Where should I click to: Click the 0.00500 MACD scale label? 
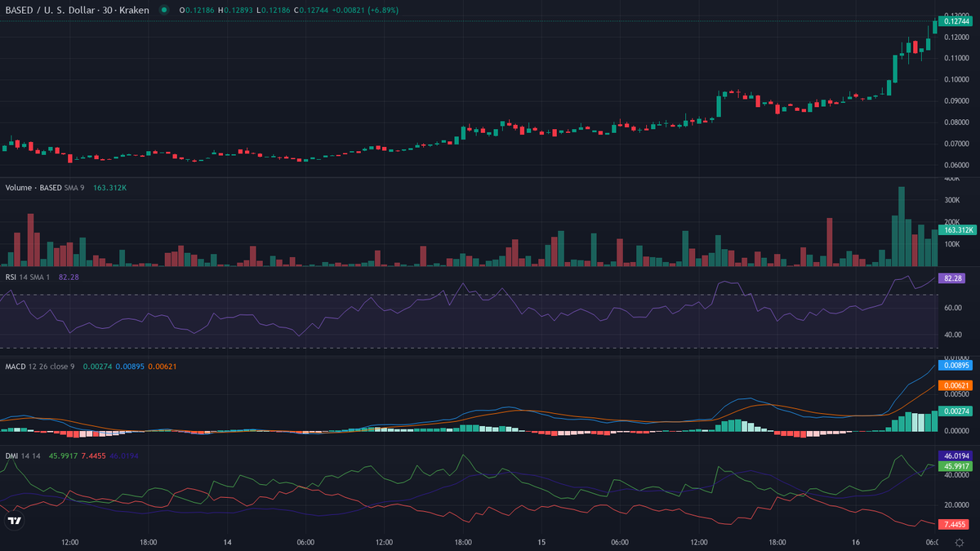point(957,394)
